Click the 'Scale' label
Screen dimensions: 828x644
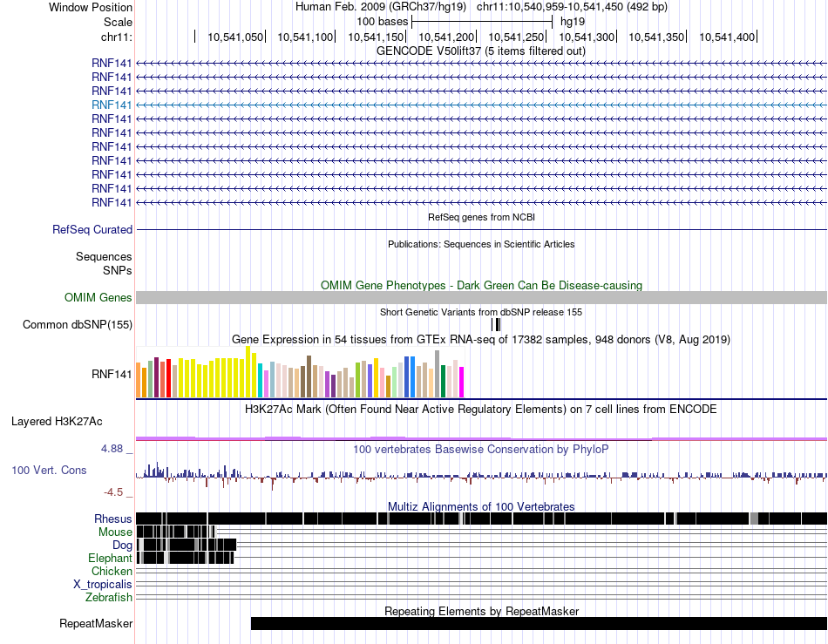(x=118, y=22)
